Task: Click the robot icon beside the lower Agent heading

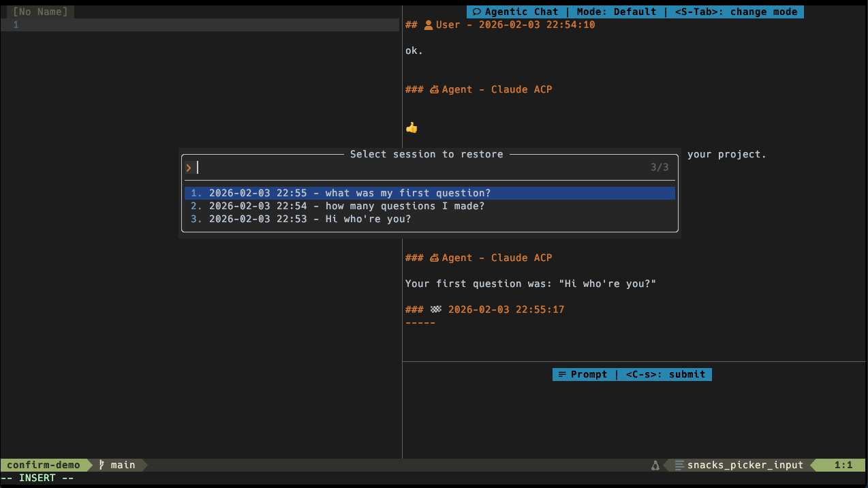Action: coord(434,258)
